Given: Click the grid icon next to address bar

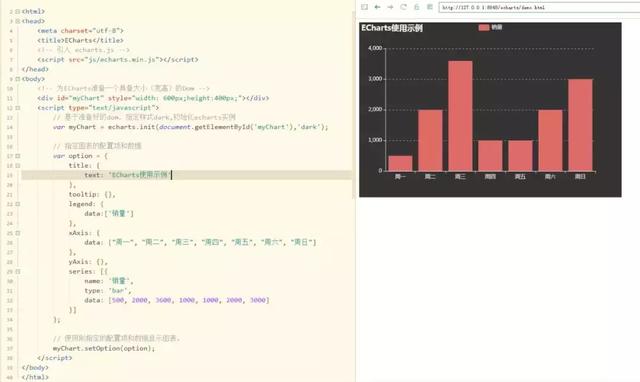Looking at the screenshot, I should pyautogui.click(x=429, y=7).
